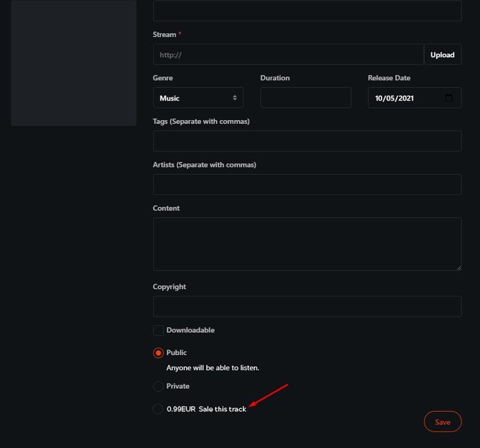Select the Private radio button
The width and height of the screenshot is (480, 448).
158,386
